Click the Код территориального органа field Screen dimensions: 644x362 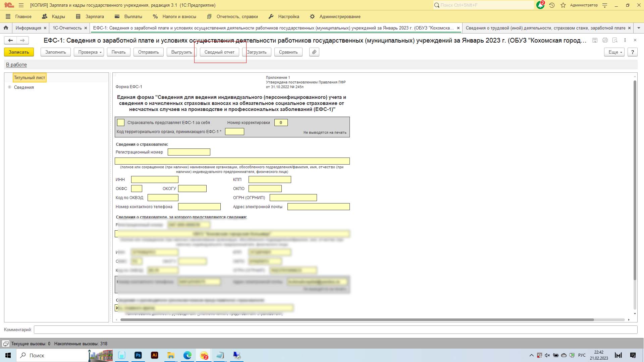[x=234, y=131]
